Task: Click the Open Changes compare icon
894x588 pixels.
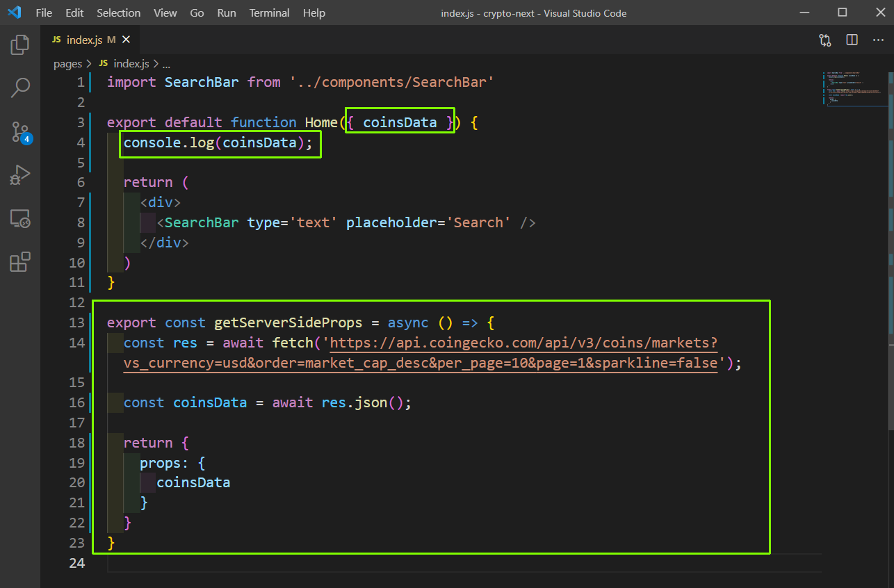Action: tap(825, 40)
